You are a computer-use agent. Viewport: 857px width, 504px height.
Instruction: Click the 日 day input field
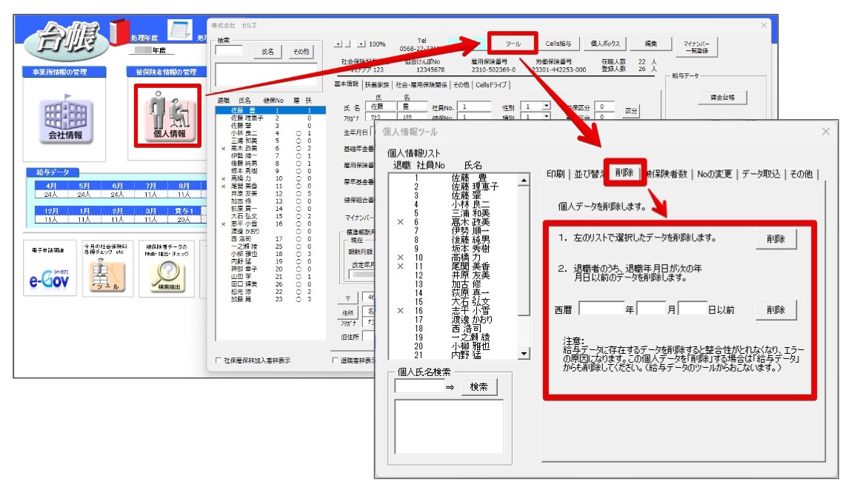coord(693,309)
